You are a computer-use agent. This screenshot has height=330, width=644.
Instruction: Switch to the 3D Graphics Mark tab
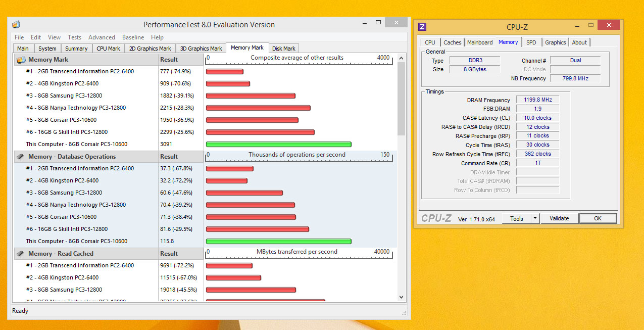(x=201, y=49)
